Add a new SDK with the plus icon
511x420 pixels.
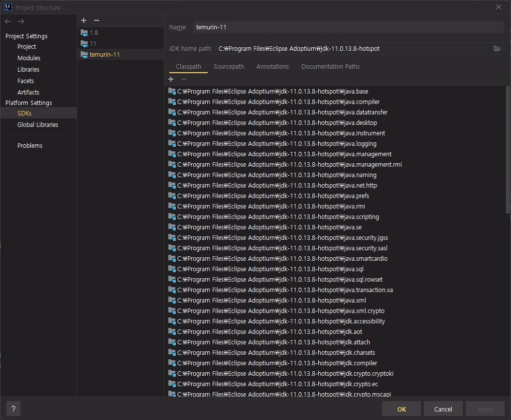(84, 20)
